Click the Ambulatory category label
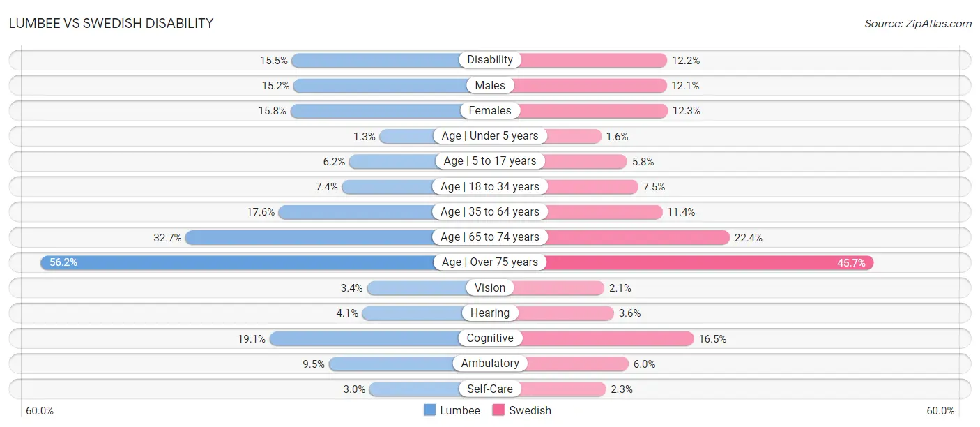 [490, 364]
